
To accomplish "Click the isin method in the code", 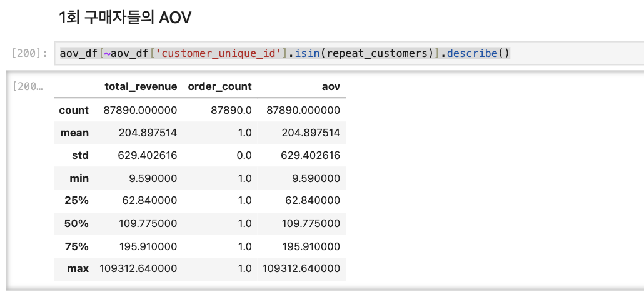I will point(308,53).
